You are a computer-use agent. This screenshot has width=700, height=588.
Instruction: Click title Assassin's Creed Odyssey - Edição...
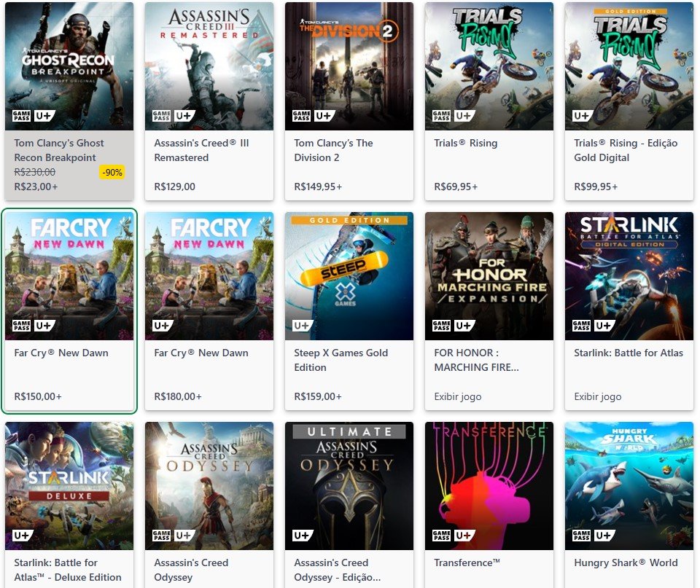click(338, 570)
